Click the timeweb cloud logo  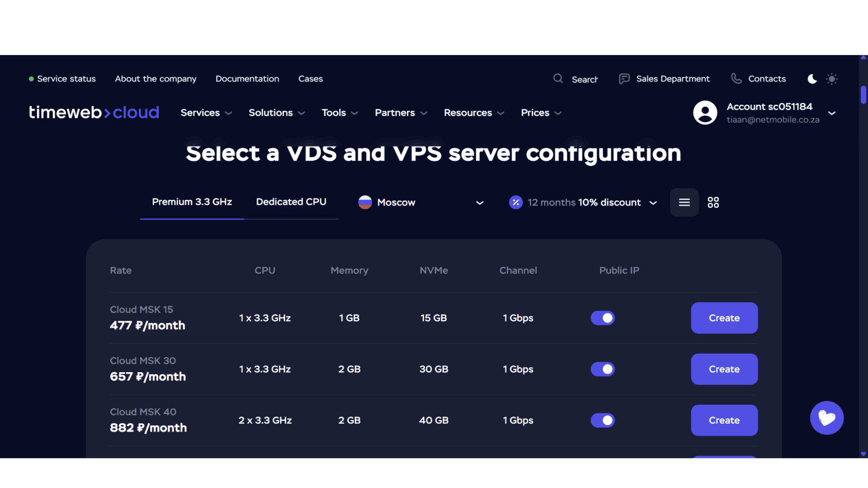(94, 112)
